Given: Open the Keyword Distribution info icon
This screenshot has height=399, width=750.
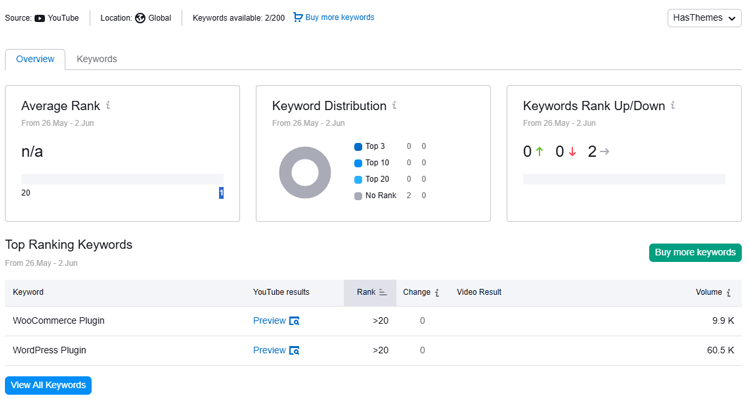Looking at the screenshot, I should pyautogui.click(x=395, y=105).
